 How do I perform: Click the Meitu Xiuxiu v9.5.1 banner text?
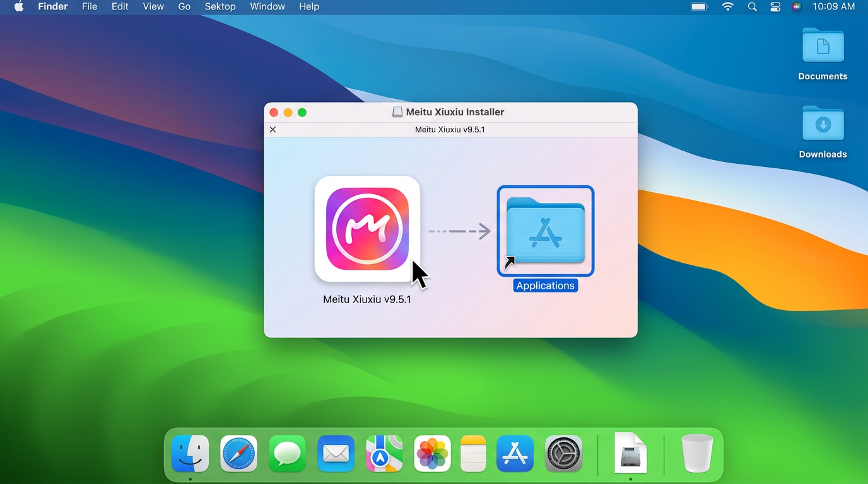(x=450, y=130)
